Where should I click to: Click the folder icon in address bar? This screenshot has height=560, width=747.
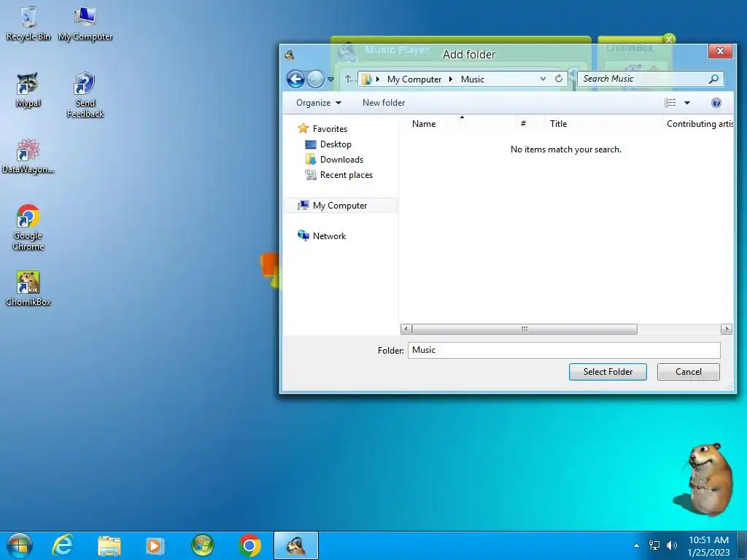click(x=366, y=79)
